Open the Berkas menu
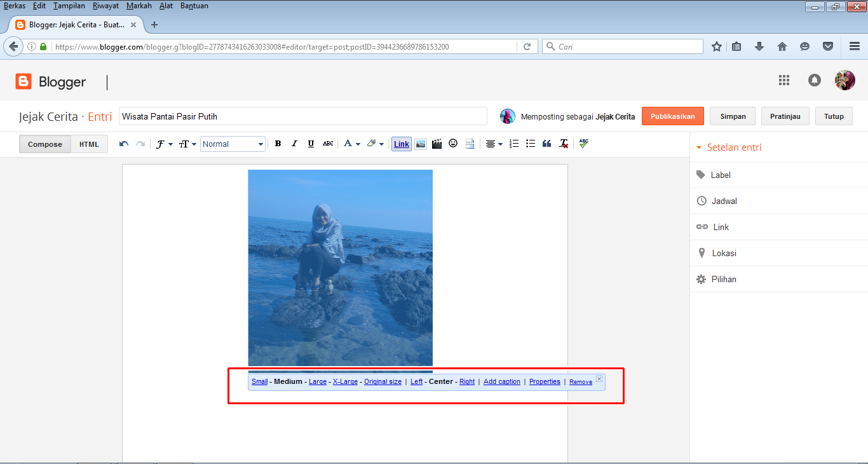The width and height of the screenshot is (868, 464). [x=14, y=6]
